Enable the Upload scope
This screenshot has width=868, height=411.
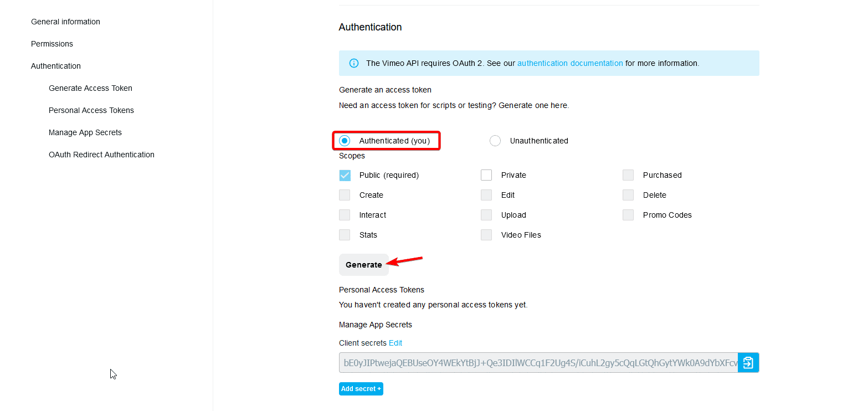point(486,215)
